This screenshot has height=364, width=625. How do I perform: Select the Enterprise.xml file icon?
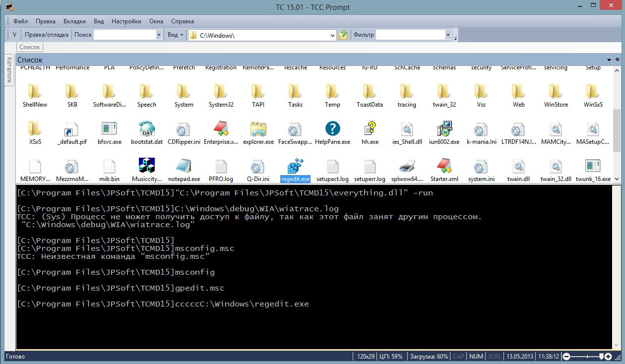(221, 129)
